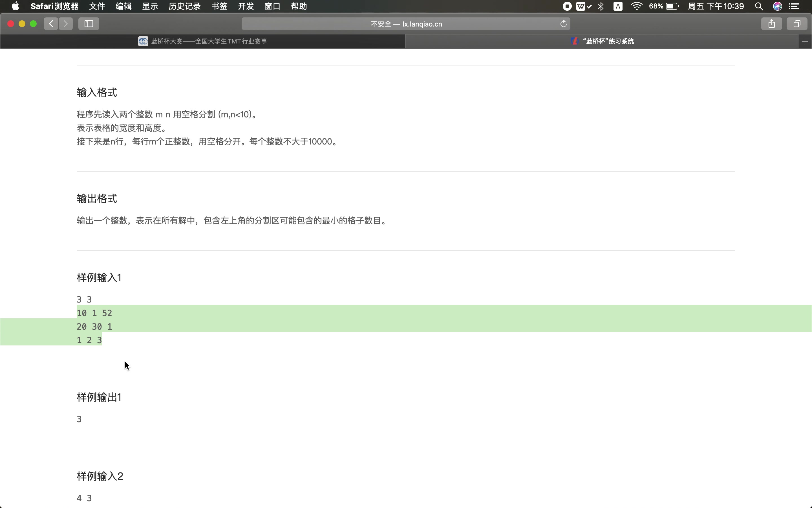Open the 历史记录 menu
Image resolution: width=812 pixels, height=508 pixels.
tap(185, 6)
